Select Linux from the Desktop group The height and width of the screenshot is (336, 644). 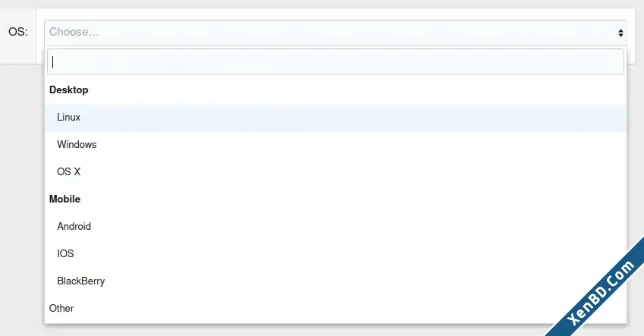coord(335,118)
